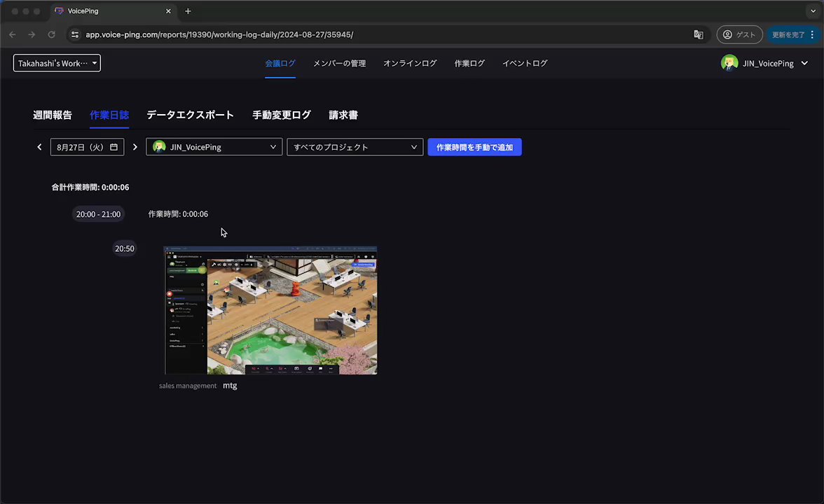Open the calendar icon in date field
The height and width of the screenshot is (504, 824).
pos(114,147)
